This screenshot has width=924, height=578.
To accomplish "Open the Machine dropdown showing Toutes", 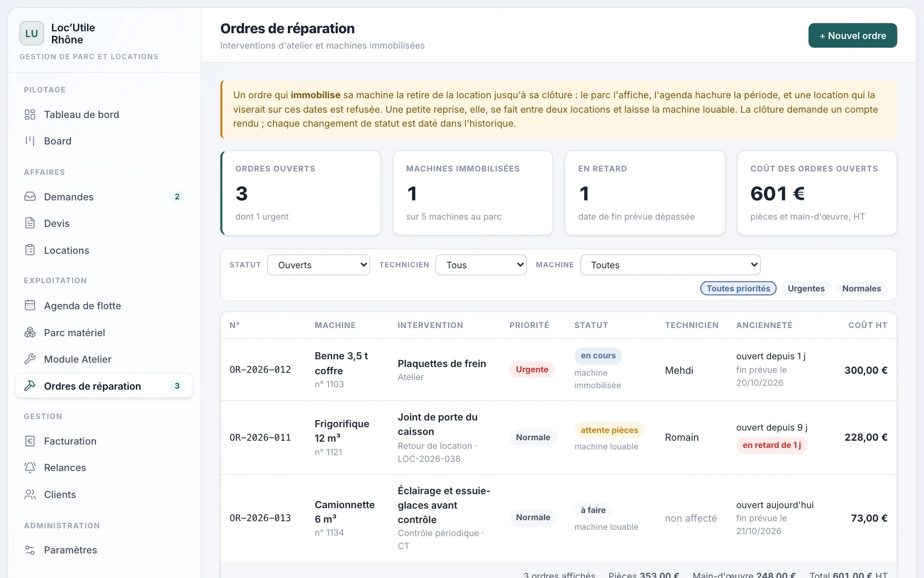I will [x=670, y=265].
